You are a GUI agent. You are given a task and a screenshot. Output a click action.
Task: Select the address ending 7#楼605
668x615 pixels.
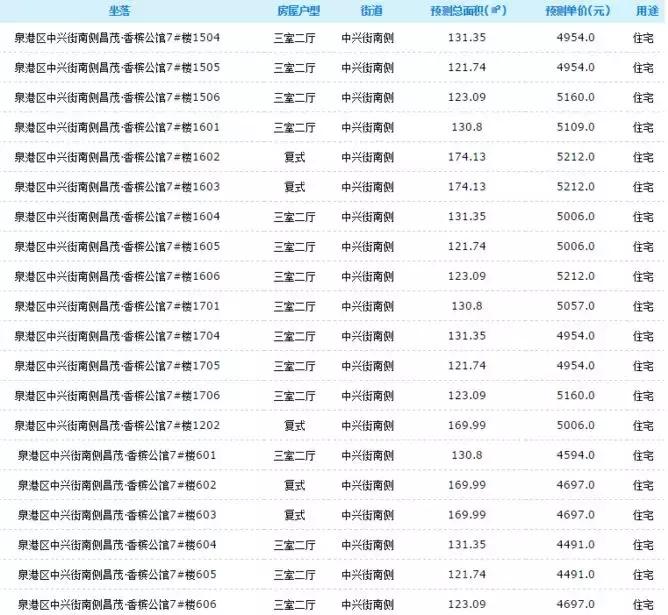point(117,575)
